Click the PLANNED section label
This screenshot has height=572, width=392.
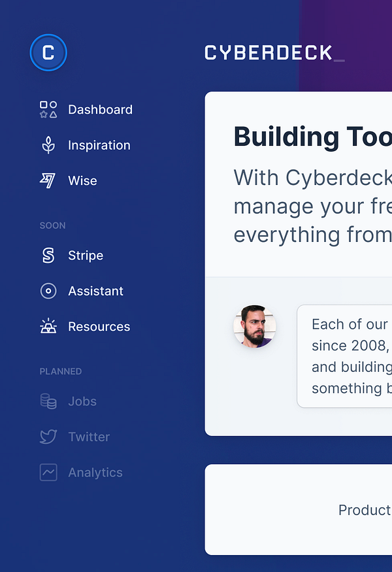[61, 371]
